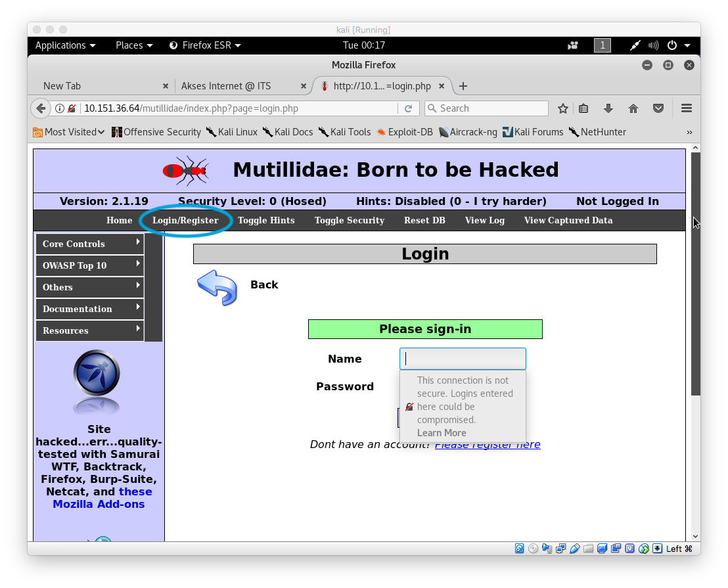Bookmark this page with the star icon
Image resolution: width=728 pixels, height=588 pixels.
click(562, 108)
